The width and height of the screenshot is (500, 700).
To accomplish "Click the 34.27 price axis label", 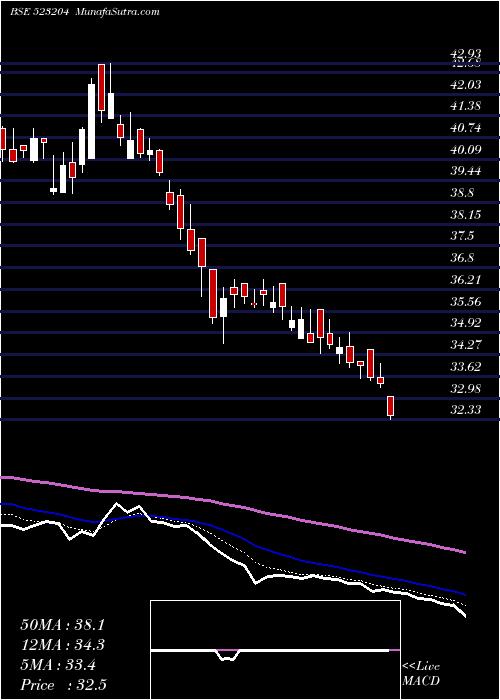I will pos(466,344).
